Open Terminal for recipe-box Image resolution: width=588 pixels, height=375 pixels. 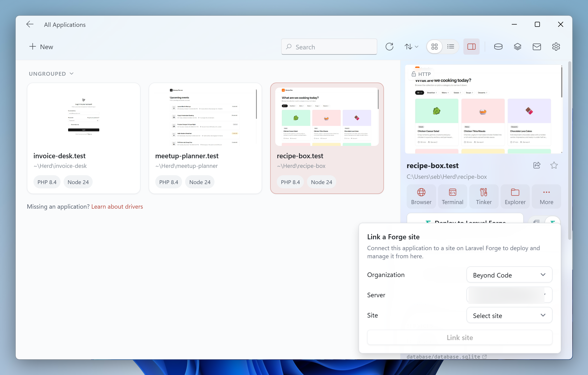pyautogui.click(x=453, y=196)
